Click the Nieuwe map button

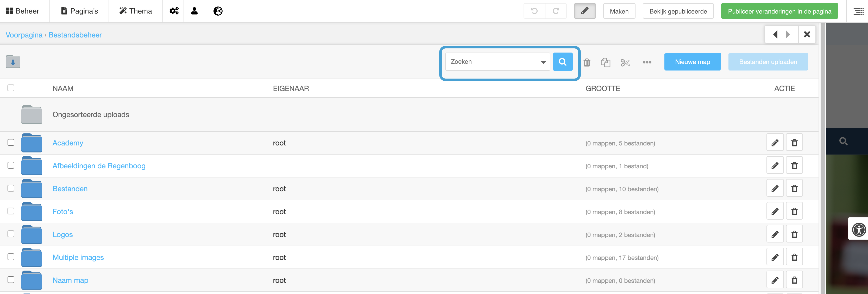pos(692,62)
